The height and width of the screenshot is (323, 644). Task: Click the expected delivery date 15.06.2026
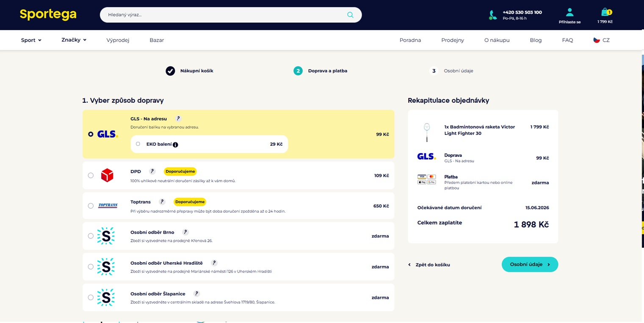coord(537,208)
